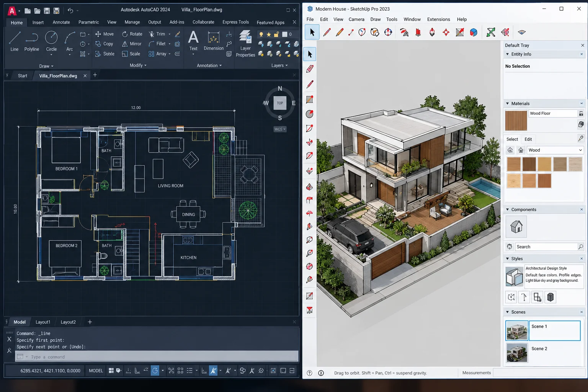588x392 pixels.
Task: Switch to the Start tab in AutoCAD
Action: tap(23, 76)
